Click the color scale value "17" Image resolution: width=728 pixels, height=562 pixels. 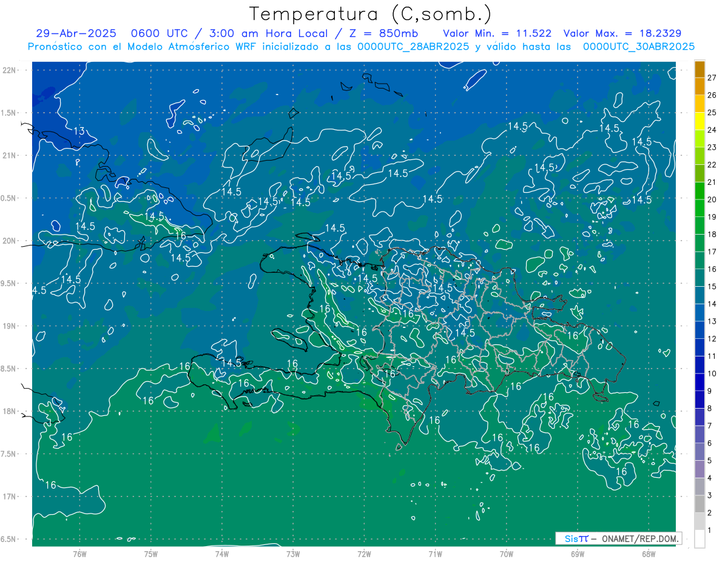point(712,252)
